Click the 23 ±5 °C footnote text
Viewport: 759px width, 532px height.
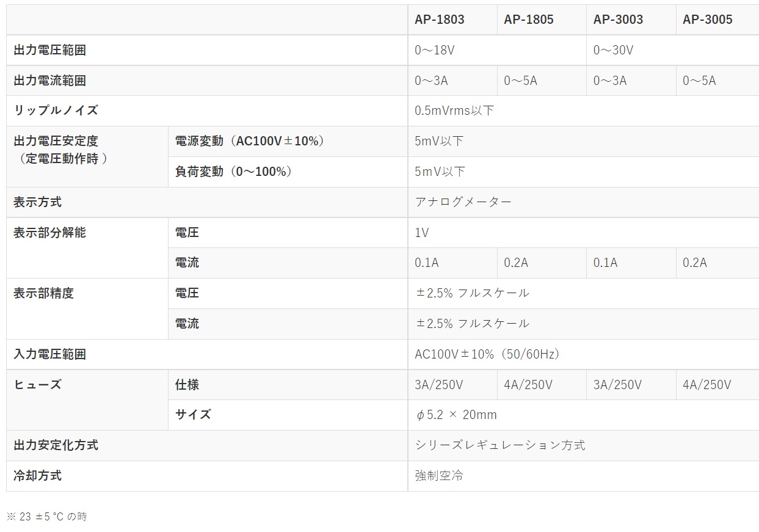(x=47, y=517)
